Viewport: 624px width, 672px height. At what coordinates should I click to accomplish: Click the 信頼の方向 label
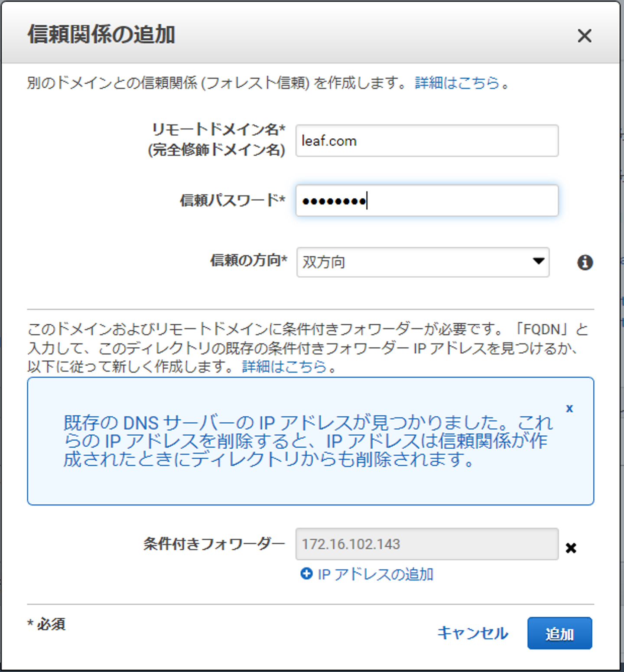coord(248,260)
